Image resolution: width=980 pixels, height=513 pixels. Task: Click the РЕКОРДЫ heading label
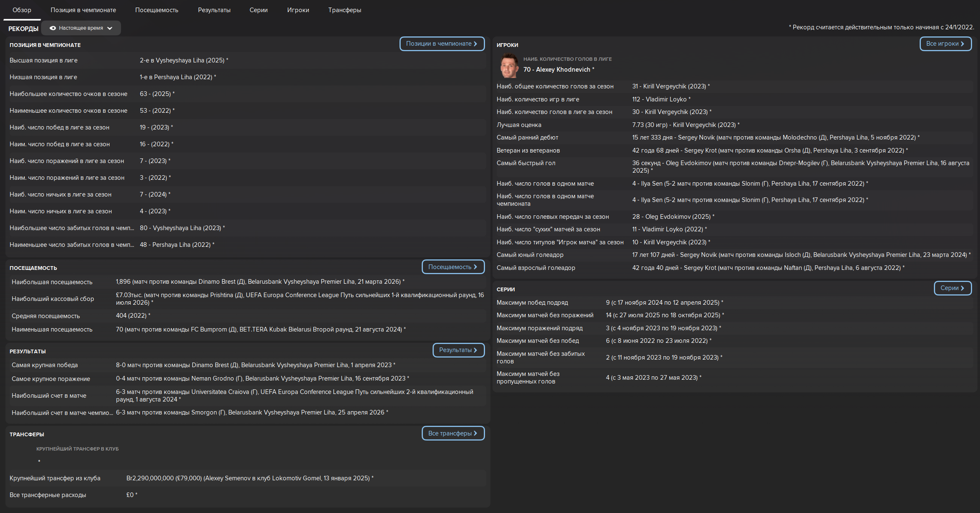pyautogui.click(x=23, y=28)
